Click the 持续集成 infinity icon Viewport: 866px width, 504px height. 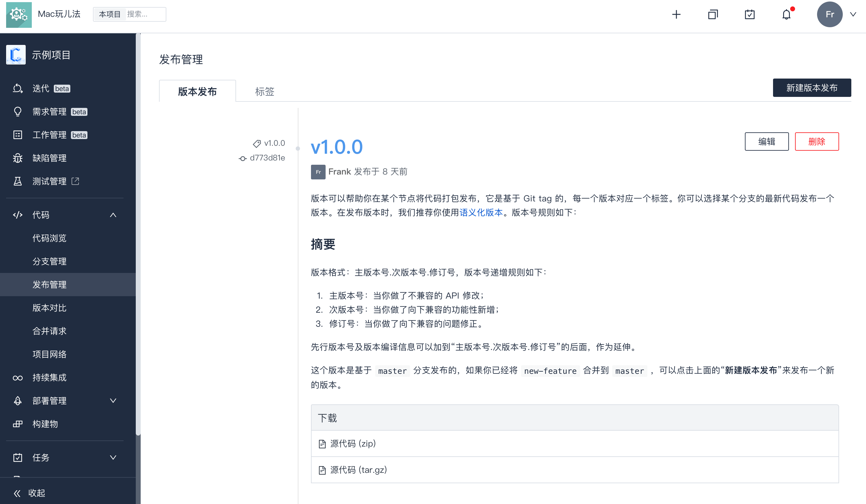(17, 377)
